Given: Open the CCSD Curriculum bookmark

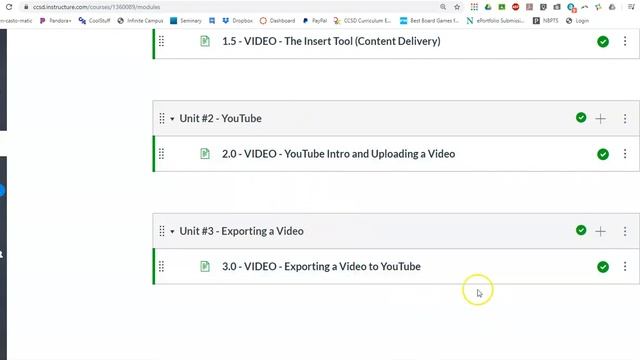Looking at the screenshot, I should pyautogui.click(x=362, y=20).
